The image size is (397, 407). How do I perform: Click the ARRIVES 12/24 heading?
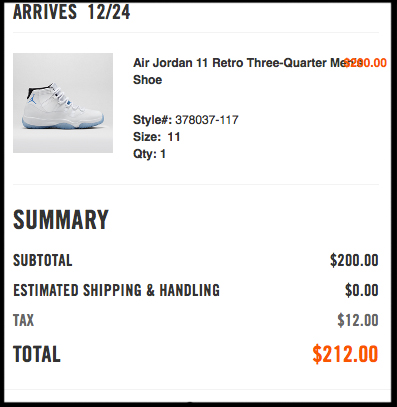pos(71,12)
